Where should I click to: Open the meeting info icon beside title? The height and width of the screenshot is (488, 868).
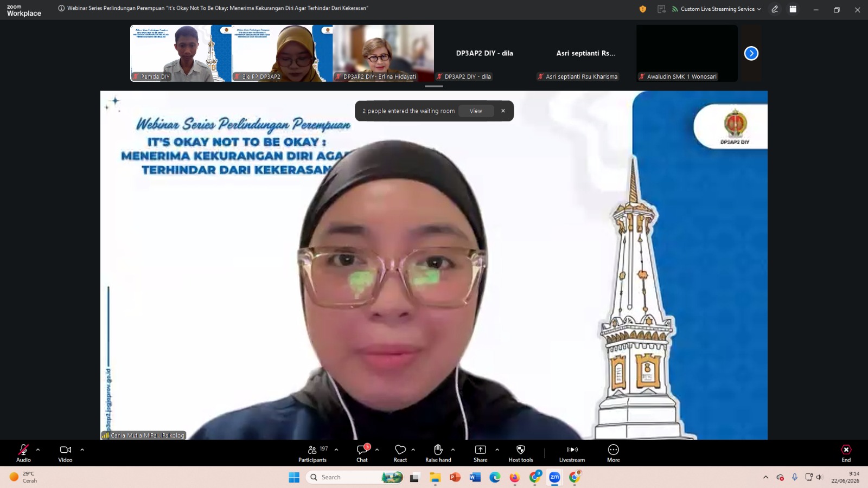pos(61,8)
